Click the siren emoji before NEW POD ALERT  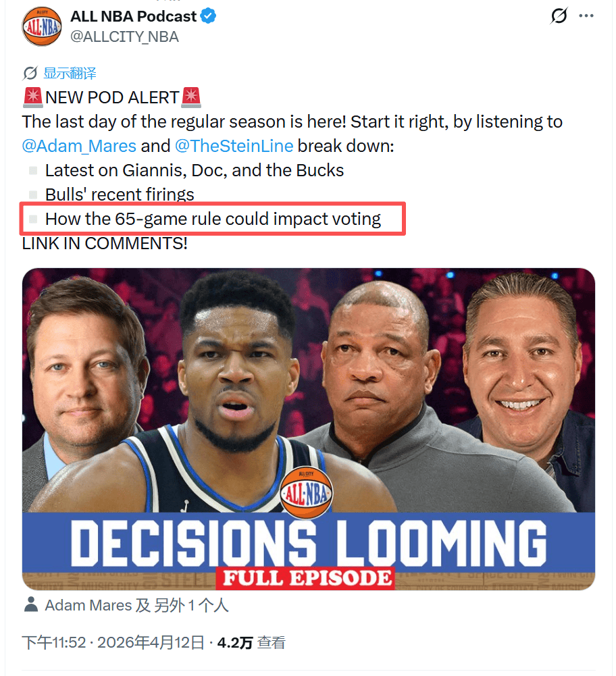point(32,97)
